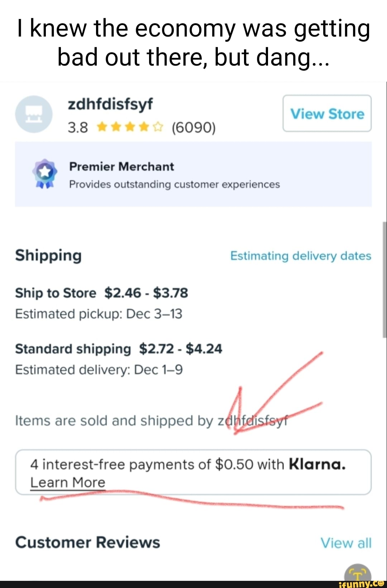Click the zdhfdisfsyf store name heading
The height and width of the screenshot is (588, 387).
(x=110, y=104)
